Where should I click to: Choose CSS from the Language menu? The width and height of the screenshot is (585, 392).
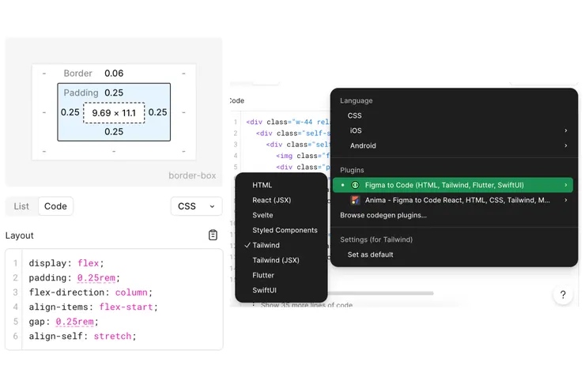(x=355, y=115)
